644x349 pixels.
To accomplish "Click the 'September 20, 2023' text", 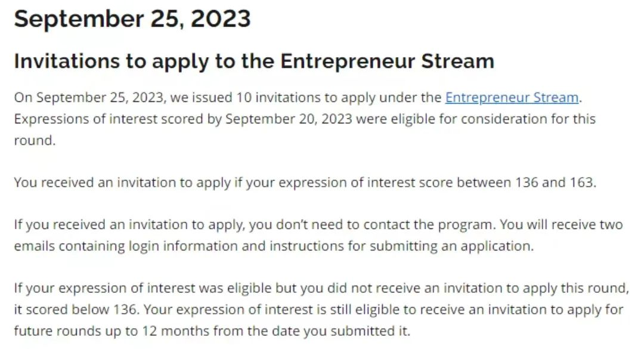I will [289, 119].
